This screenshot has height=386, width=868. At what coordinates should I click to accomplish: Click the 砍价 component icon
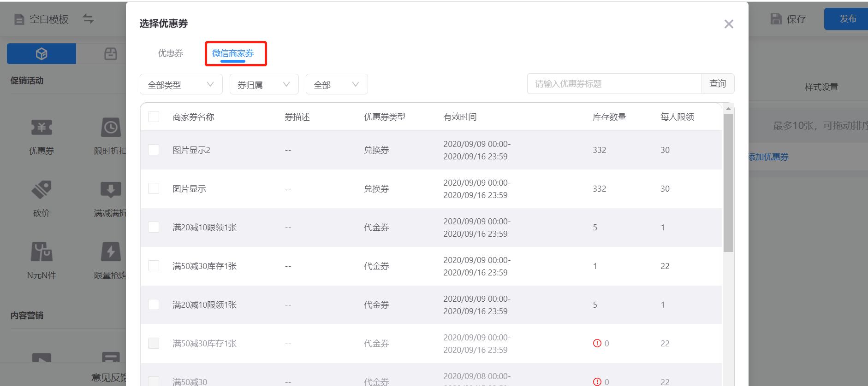[42, 189]
